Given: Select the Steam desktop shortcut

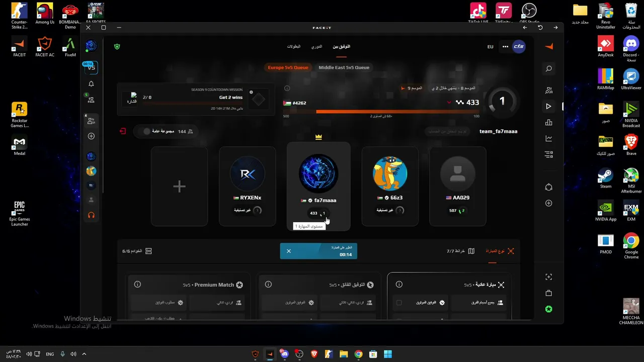Looking at the screenshot, I should click(x=606, y=178).
